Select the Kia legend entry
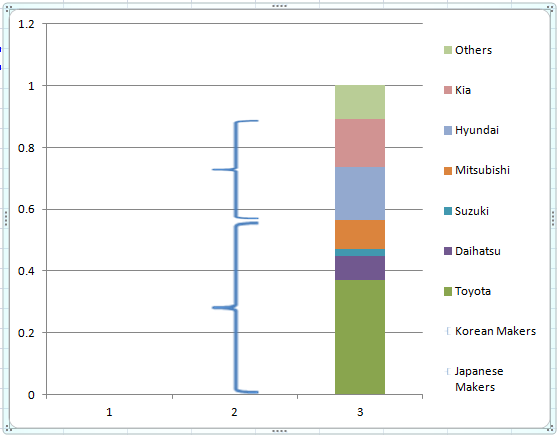Screen dimensions: 557x435 click(458, 90)
